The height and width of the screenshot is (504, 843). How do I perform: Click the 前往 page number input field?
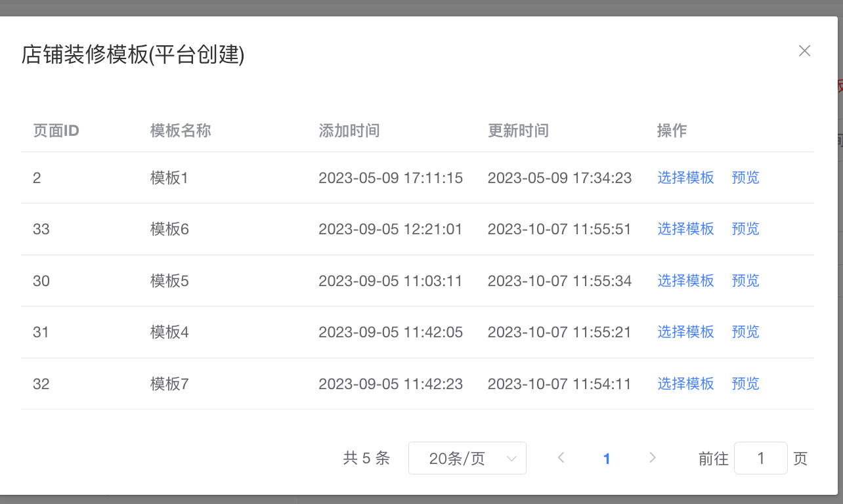[760, 458]
